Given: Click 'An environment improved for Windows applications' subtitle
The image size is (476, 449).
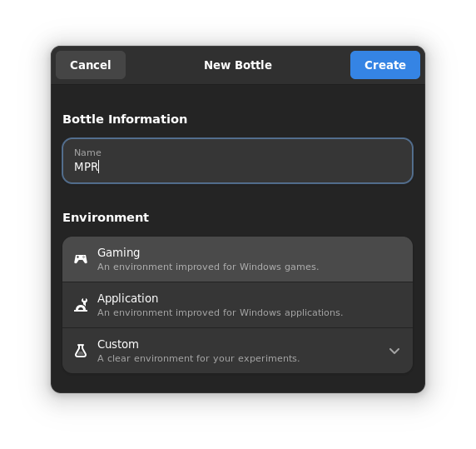Looking at the screenshot, I should click(220, 312).
